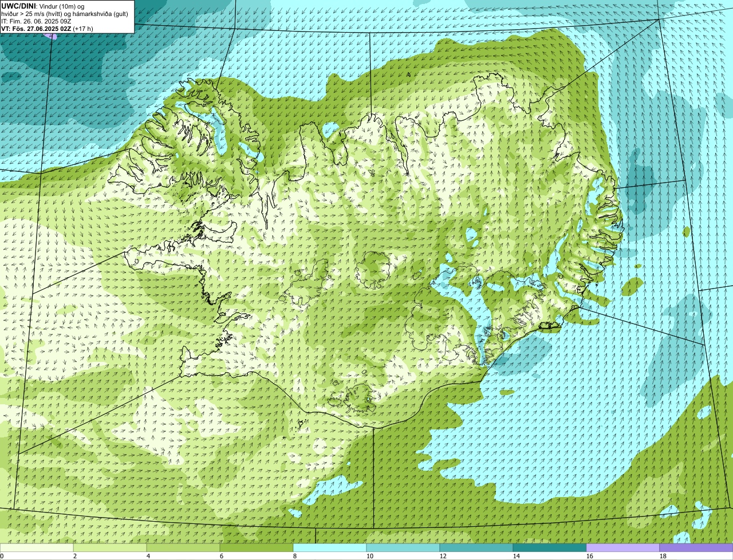Click the 16–18 m/s light purple legend swatch
The width and height of the screenshot is (733, 560).
click(623, 547)
